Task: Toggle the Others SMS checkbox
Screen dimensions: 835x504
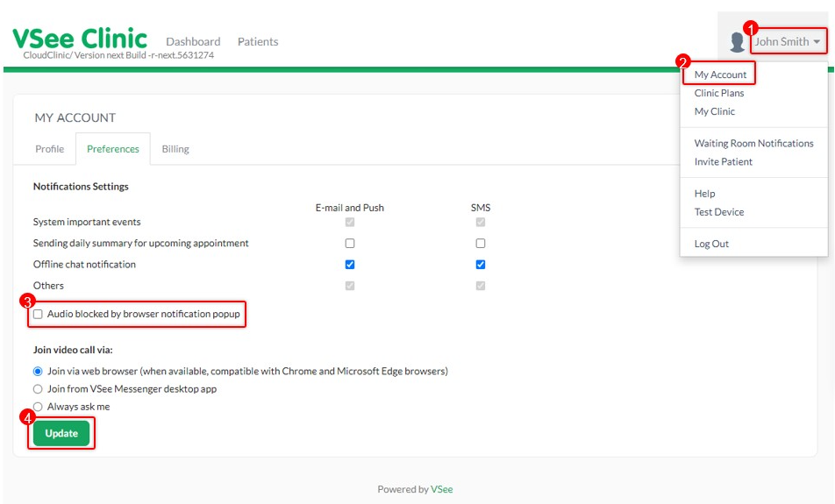Action: [481, 286]
